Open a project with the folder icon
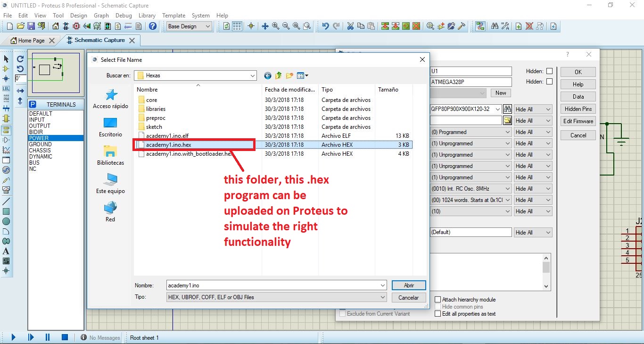 point(21,26)
